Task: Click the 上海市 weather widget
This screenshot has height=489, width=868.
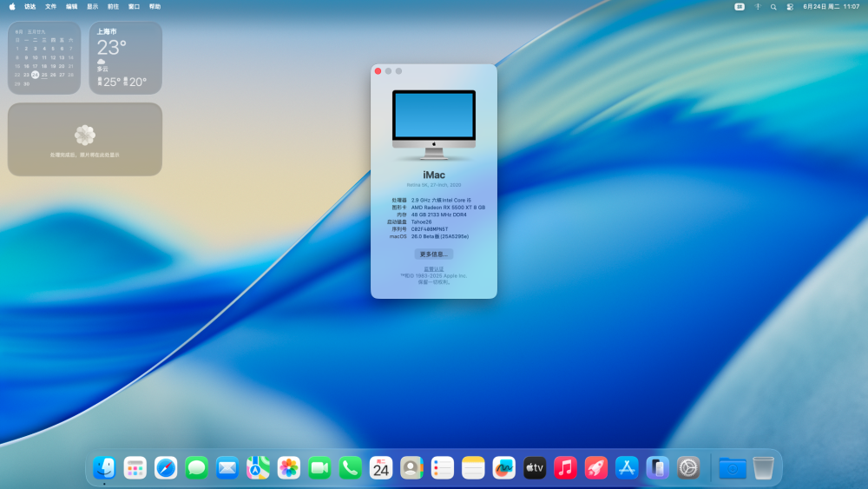Action: click(x=126, y=57)
